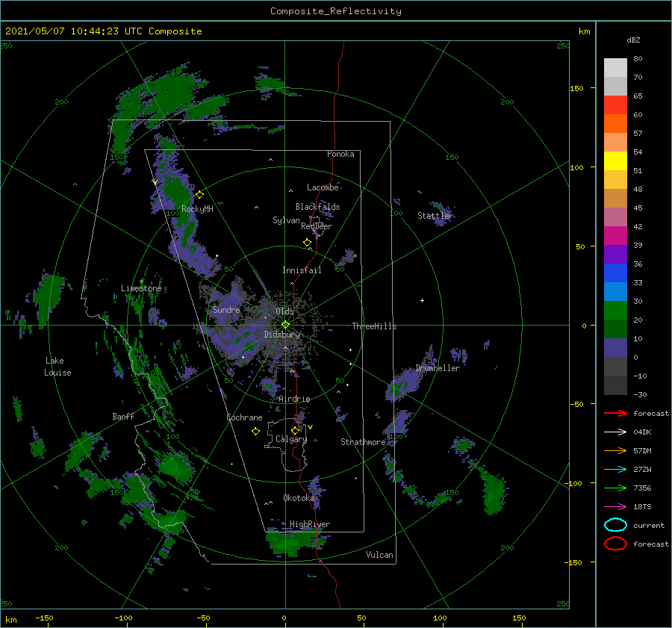Click the blue swatch between 36 and 33
Image resolution: width=672 pixels, height=628 pixels.
tap(615, 273)
